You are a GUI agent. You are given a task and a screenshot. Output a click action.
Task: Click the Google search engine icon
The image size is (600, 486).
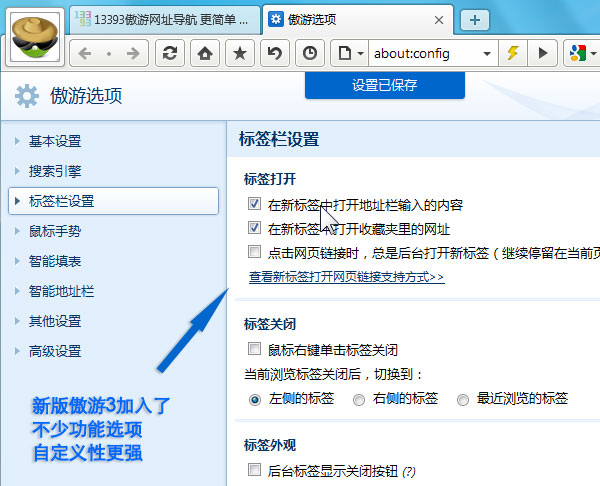(x=578, y=53)
